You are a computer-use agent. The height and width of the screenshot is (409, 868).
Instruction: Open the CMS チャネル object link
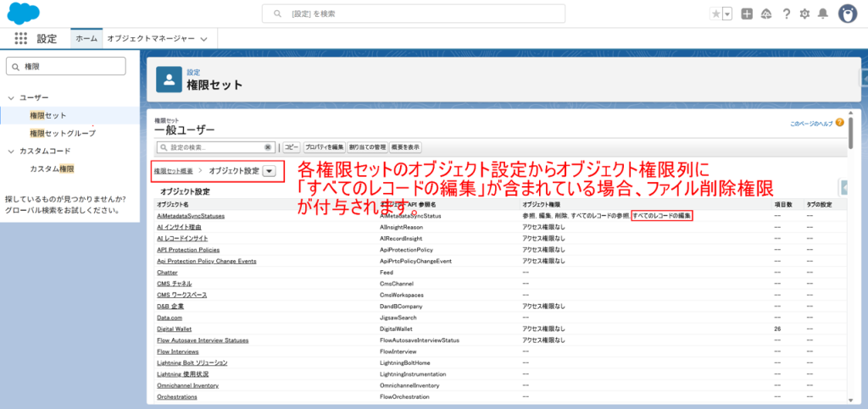[x=174, y=284]
